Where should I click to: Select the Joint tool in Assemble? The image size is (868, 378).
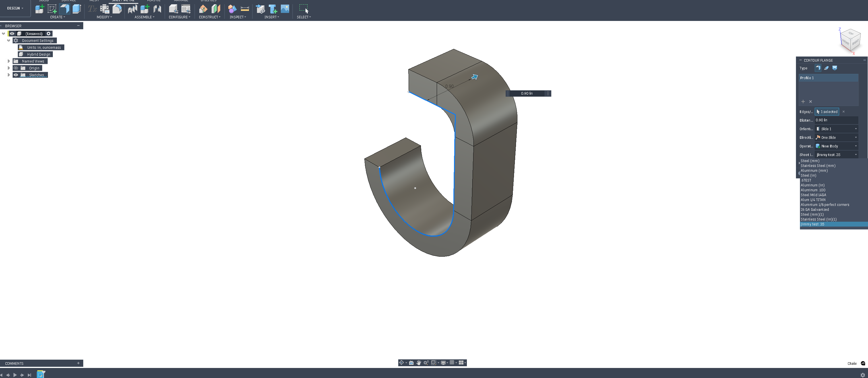(x=157, y=9)
